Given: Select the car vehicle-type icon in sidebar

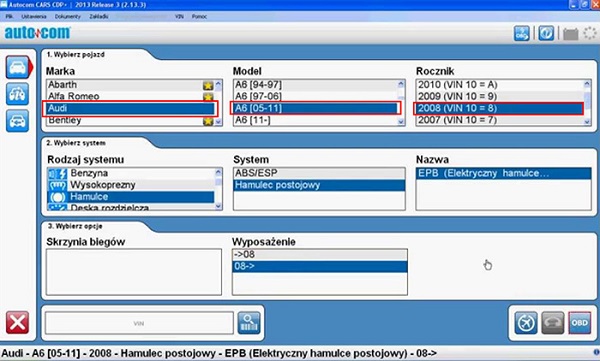Looking at the screenshot, I should click(18, 67).
